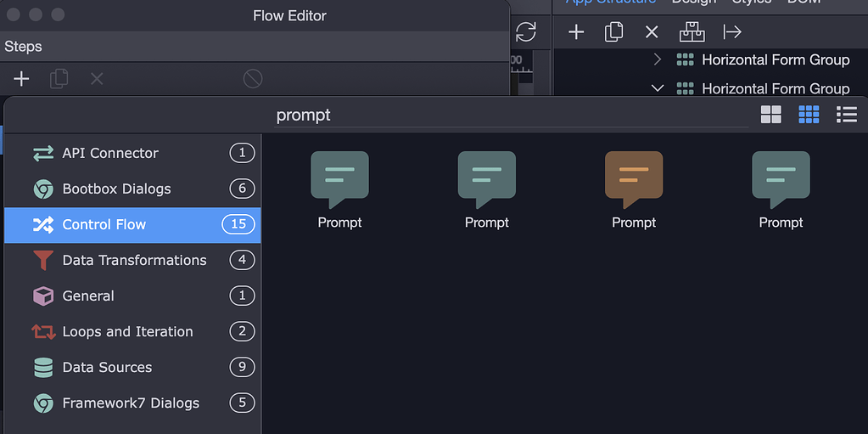This screenshot has width=868, height=434.
Task: Switch to small grid view
Action: pos(809,115)
